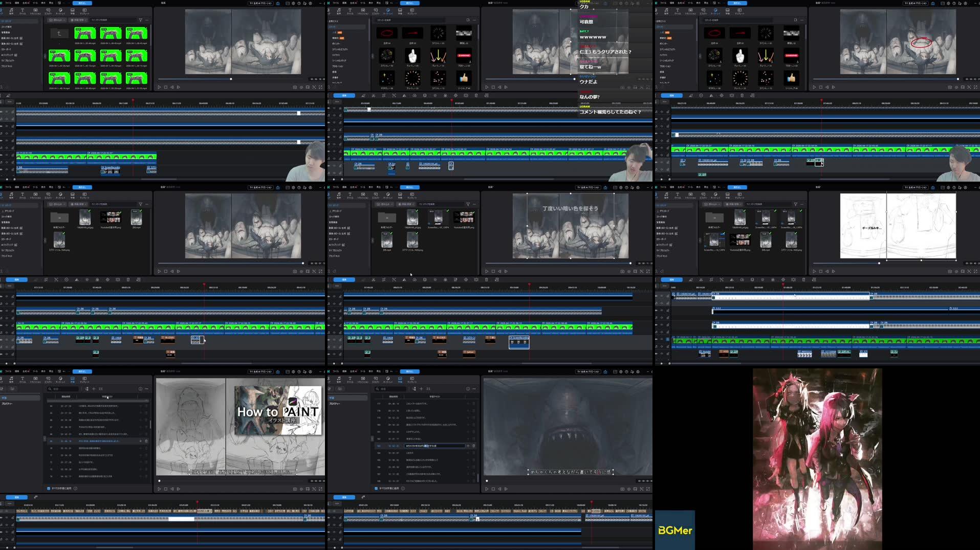The image size is (980, 550).
Task: Click the blue 書き出し export button
Action: 82,3
